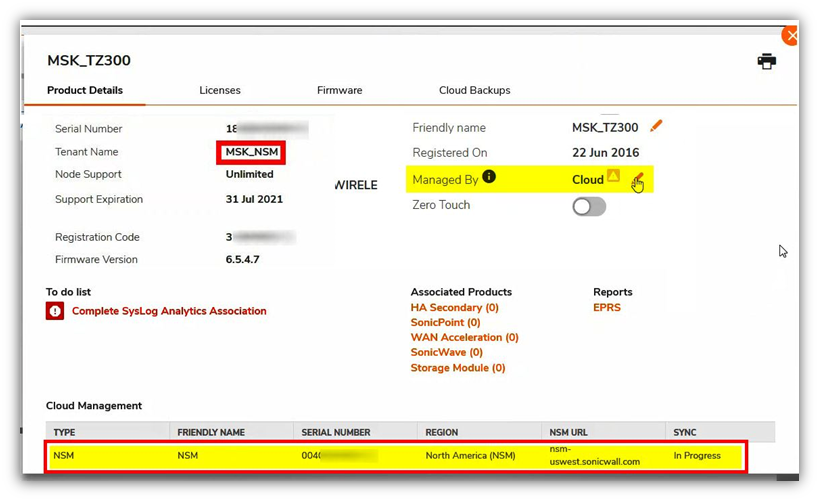Switch to the Product Details tab
This screenshot has height=501, width=819.
pyautogui.click(x=85, y=90)
